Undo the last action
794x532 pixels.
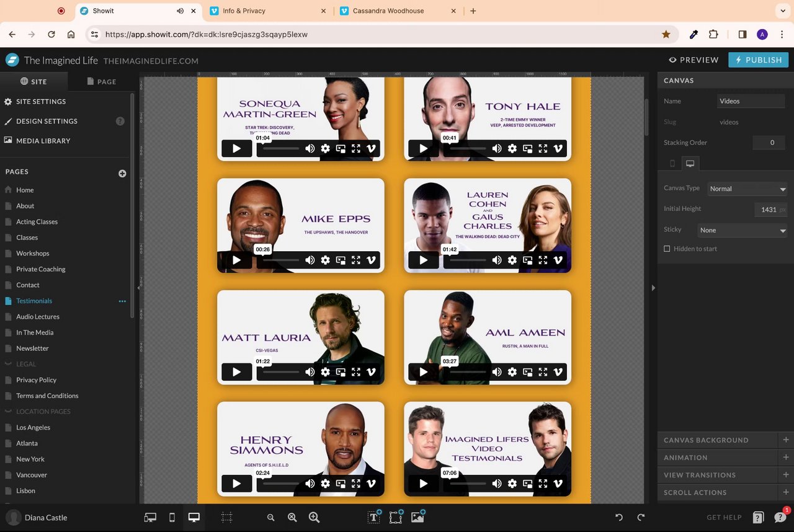click(618, 518)
